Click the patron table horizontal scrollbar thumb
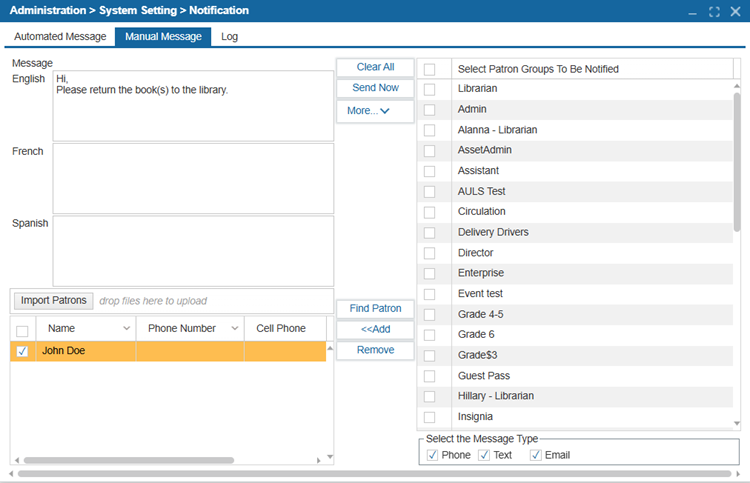750x483 pixels. click(129, 461)
